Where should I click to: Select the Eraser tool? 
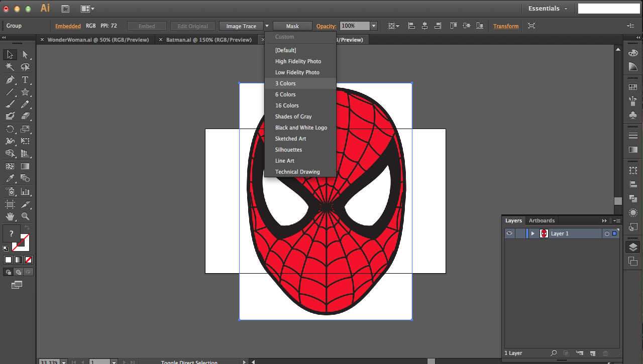[x=25, y=116]
